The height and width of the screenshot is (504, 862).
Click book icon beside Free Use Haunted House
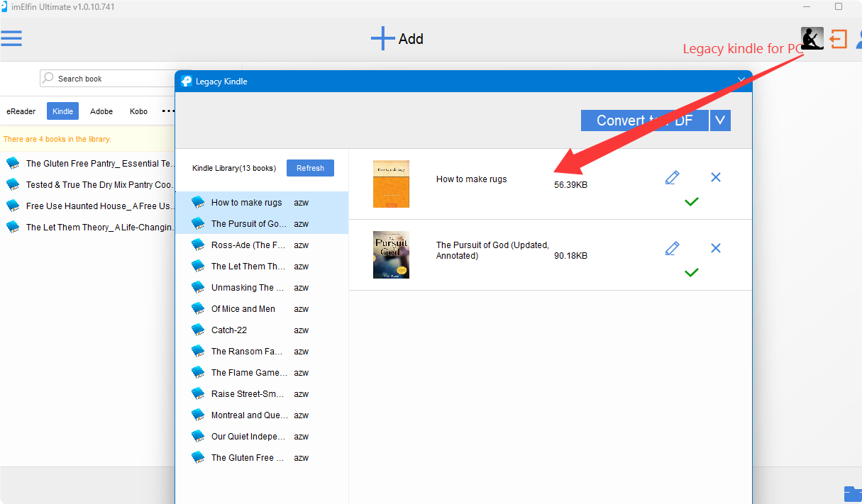13,206
